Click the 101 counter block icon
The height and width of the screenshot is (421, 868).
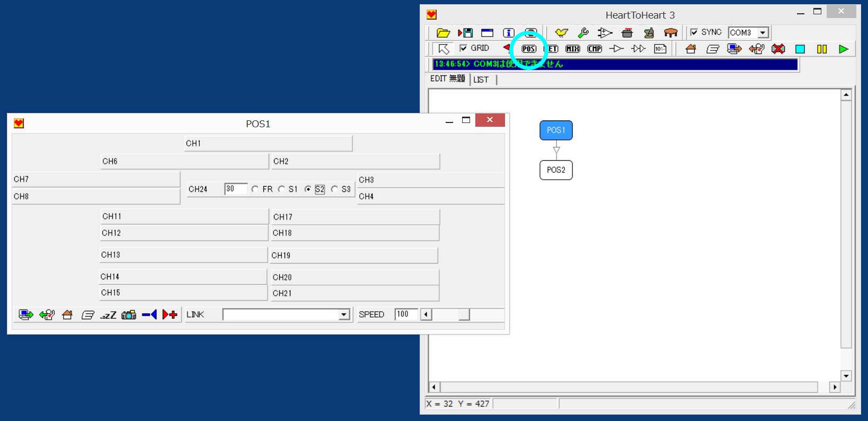coord(660,49)
